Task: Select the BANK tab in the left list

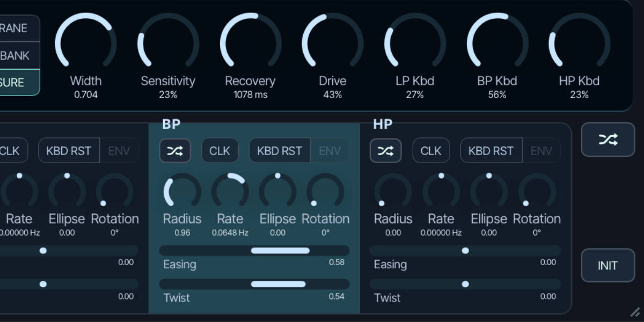Action: (19, 55)
